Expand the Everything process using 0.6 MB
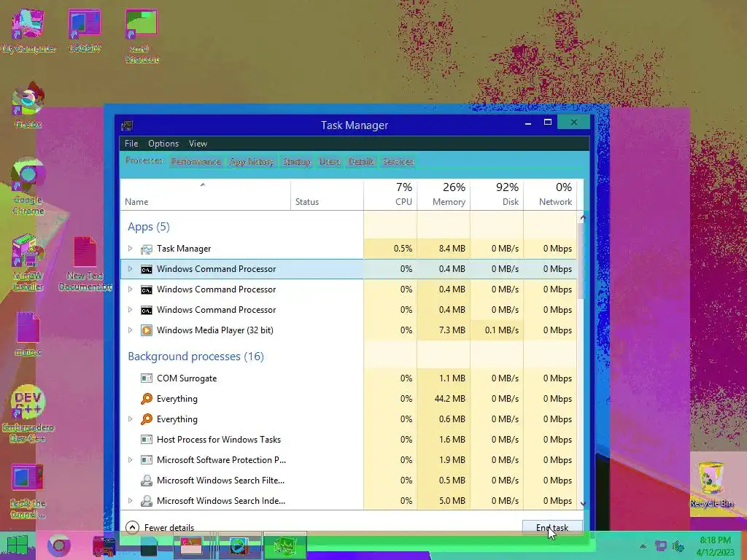The height and width of the screenshot is (560, 747). pos(130,419)
